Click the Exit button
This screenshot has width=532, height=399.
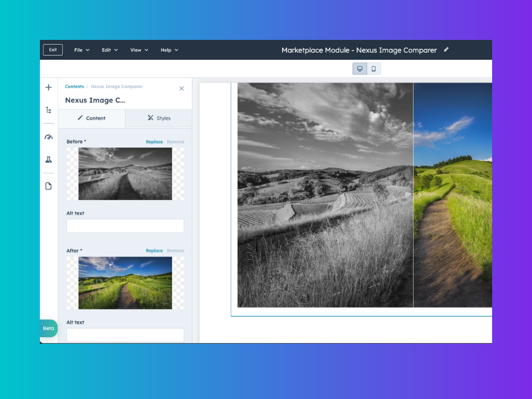(x=53, y=50)
